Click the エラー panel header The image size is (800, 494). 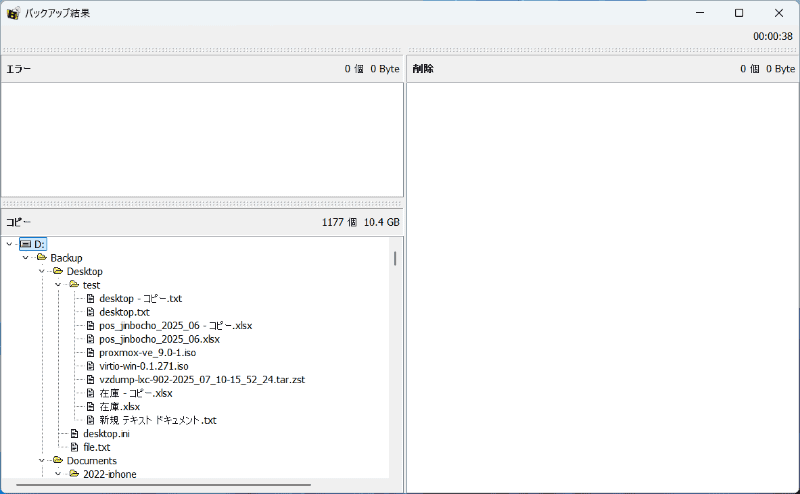202,68
